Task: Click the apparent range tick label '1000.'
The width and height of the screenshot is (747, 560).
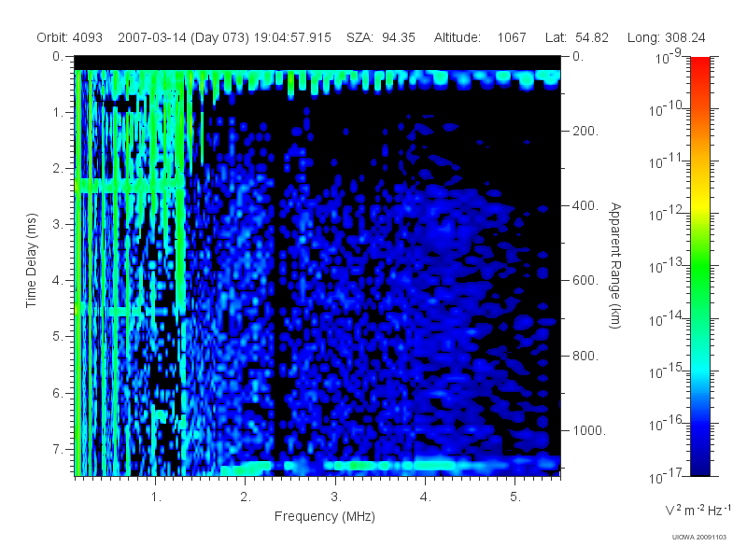Action: pos(589,430)
